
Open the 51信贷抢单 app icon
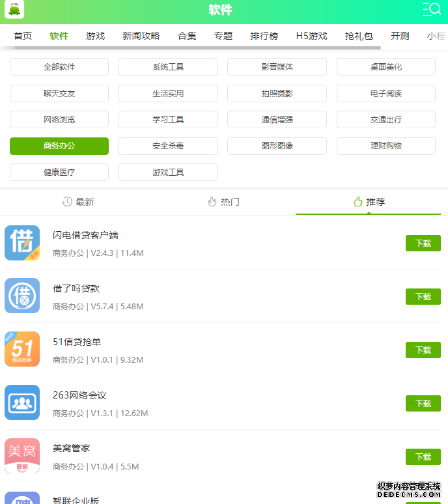click(22, 349)
